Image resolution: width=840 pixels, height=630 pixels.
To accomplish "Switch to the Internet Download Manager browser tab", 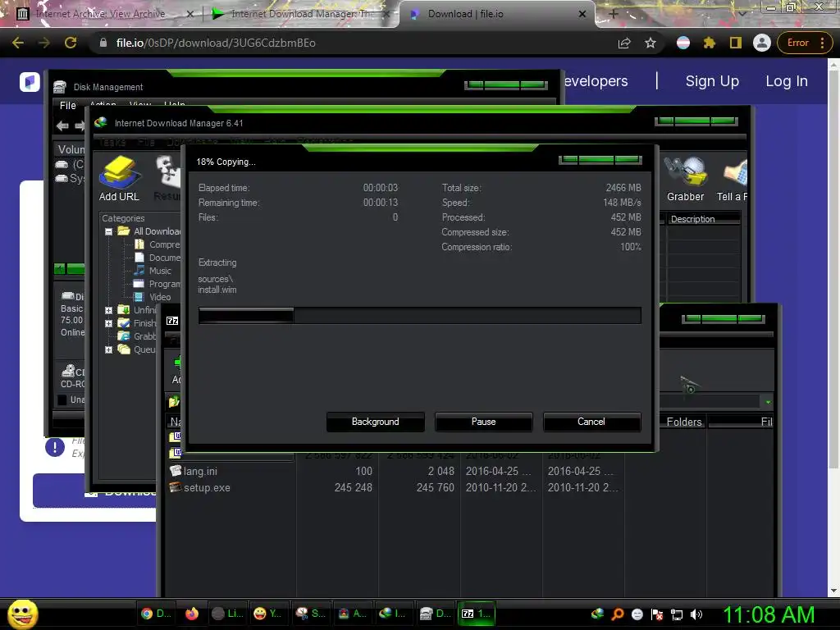I will coord(300,14).
